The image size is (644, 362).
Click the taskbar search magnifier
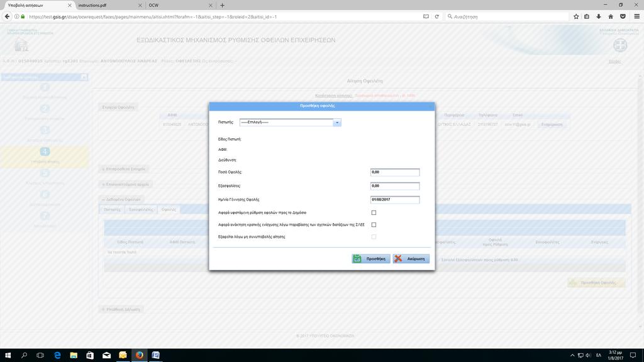(x=24, y=355)
